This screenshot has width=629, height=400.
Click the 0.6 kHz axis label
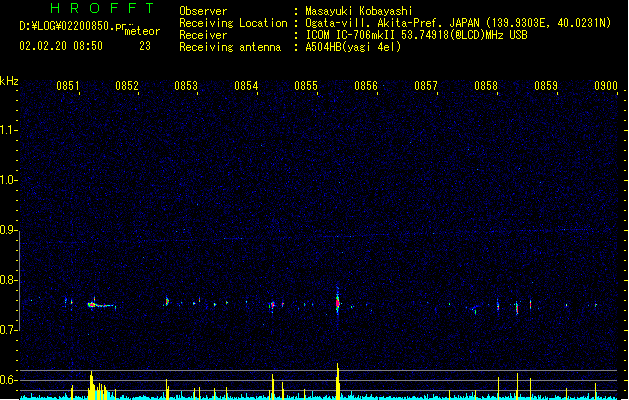click(8, 380)
